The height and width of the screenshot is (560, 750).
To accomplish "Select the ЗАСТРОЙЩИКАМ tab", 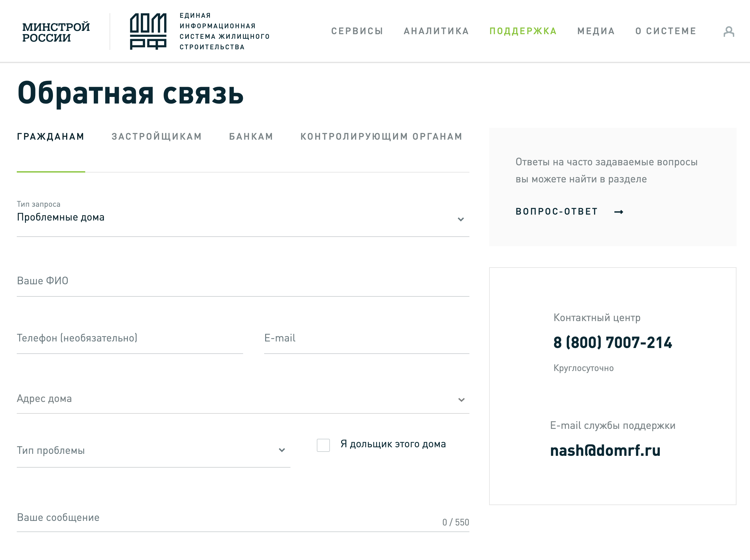I will [157, 136].
